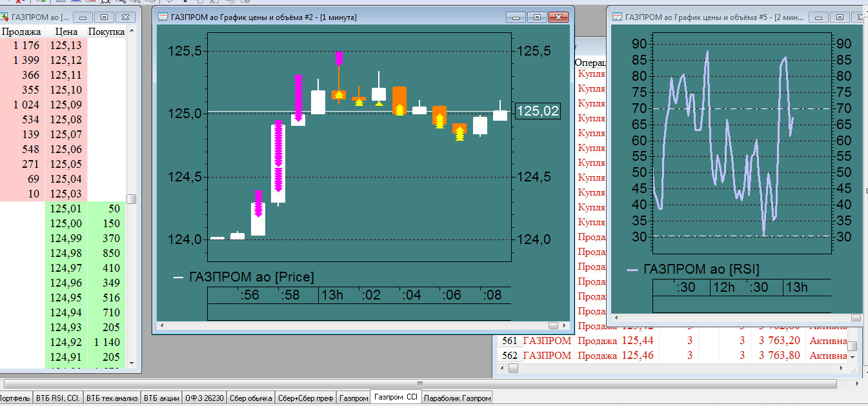Select deal row 561 in the table
The width and height of the screenshot is (868, 406).
pos(671,341)
